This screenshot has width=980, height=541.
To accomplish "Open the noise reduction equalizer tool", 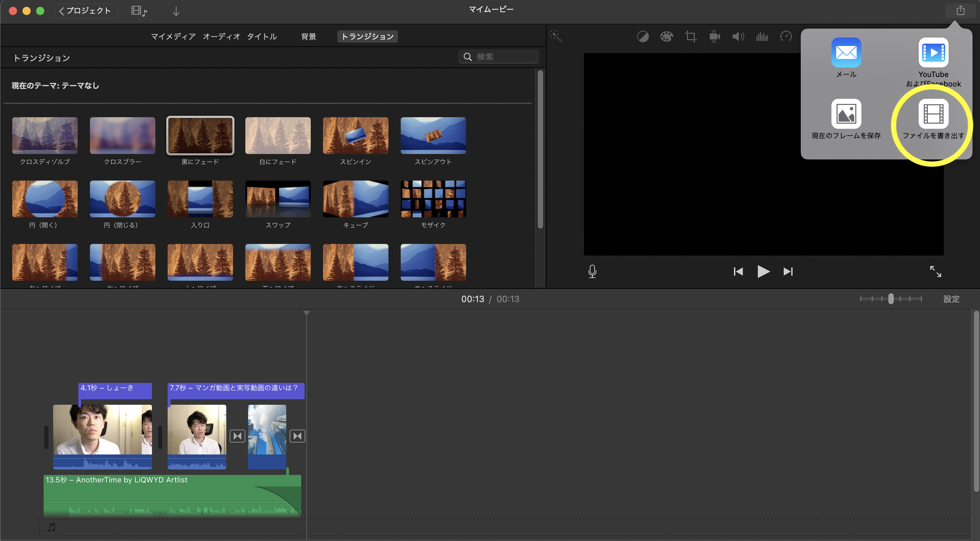I will pos(762,36).
